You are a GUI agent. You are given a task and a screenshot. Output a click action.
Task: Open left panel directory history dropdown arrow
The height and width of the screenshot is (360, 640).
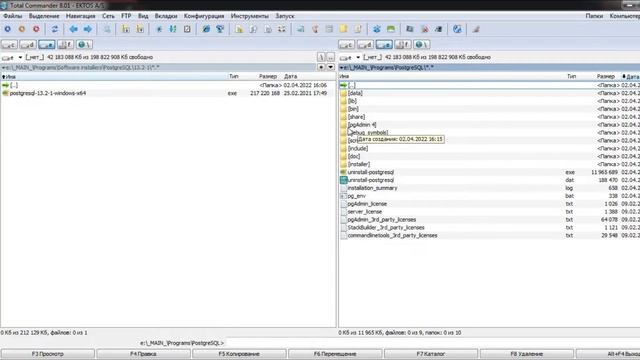click(331, 67)
